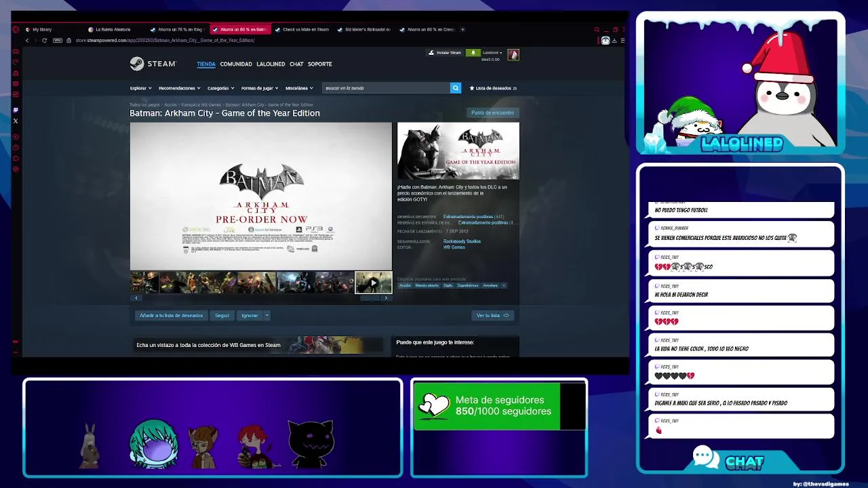Click the Steam store URL in the address bar

[x=165, y=40]
